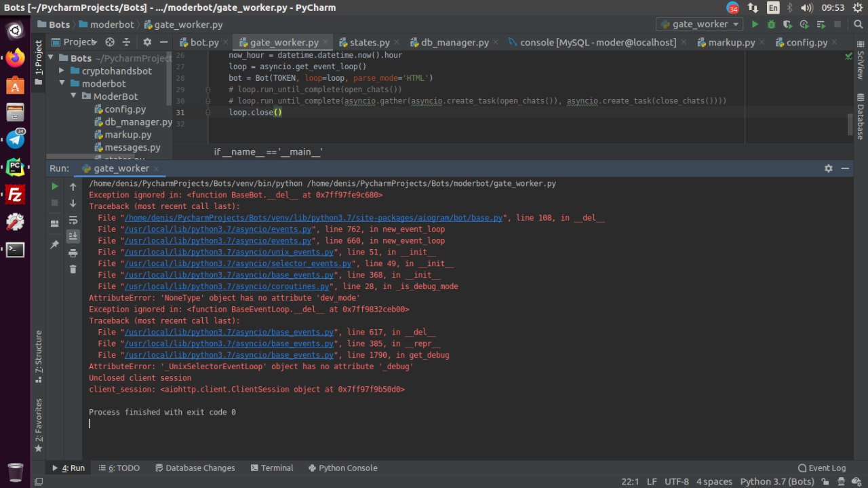This screenshot has width=868, height=488.
Task: Open the Terminal app in the dock
Action: (15, 249)
